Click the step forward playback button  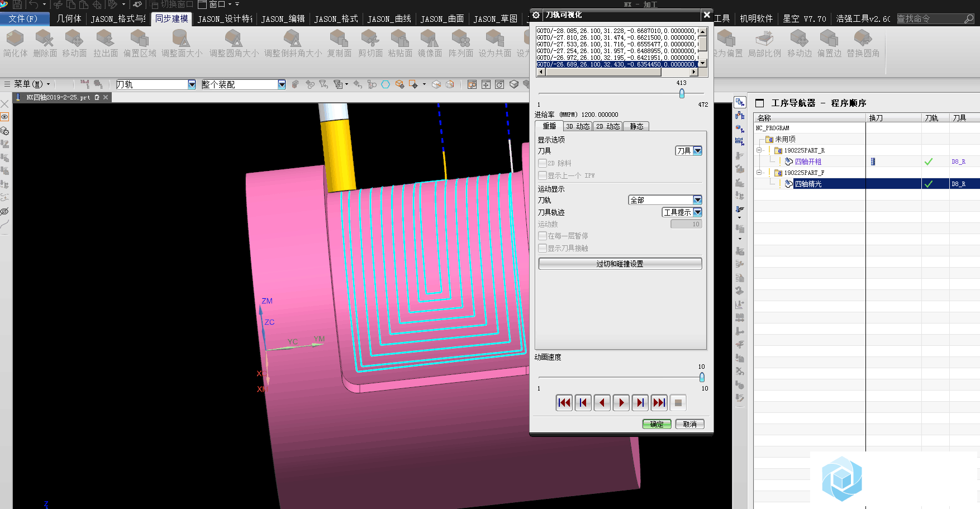[640, 403]
